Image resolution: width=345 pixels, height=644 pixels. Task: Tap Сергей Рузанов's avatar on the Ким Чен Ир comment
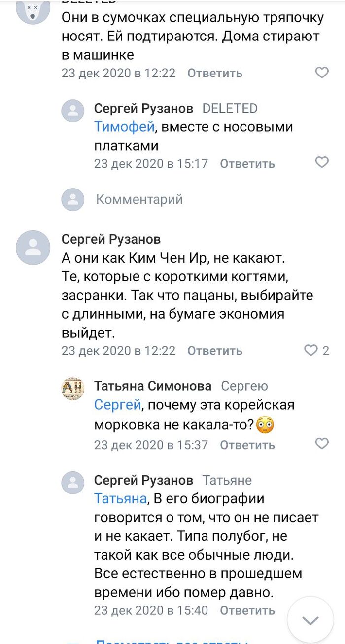(33, 247)
